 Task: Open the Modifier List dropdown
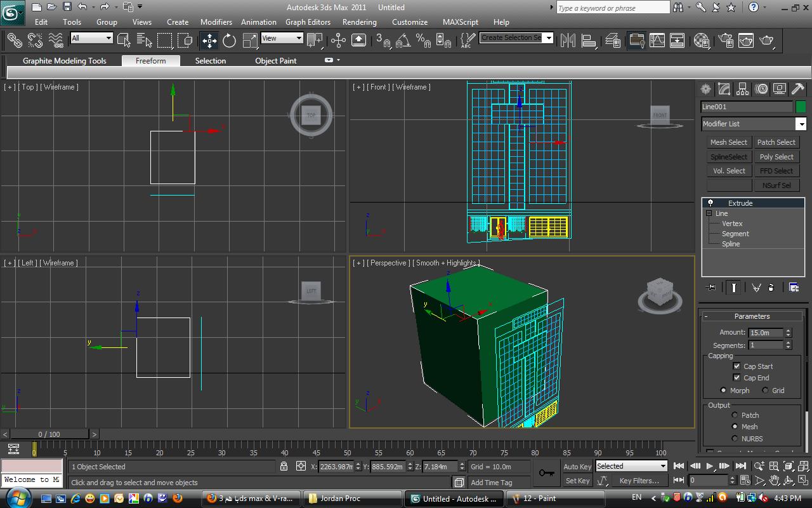click(x=801, y=124)
